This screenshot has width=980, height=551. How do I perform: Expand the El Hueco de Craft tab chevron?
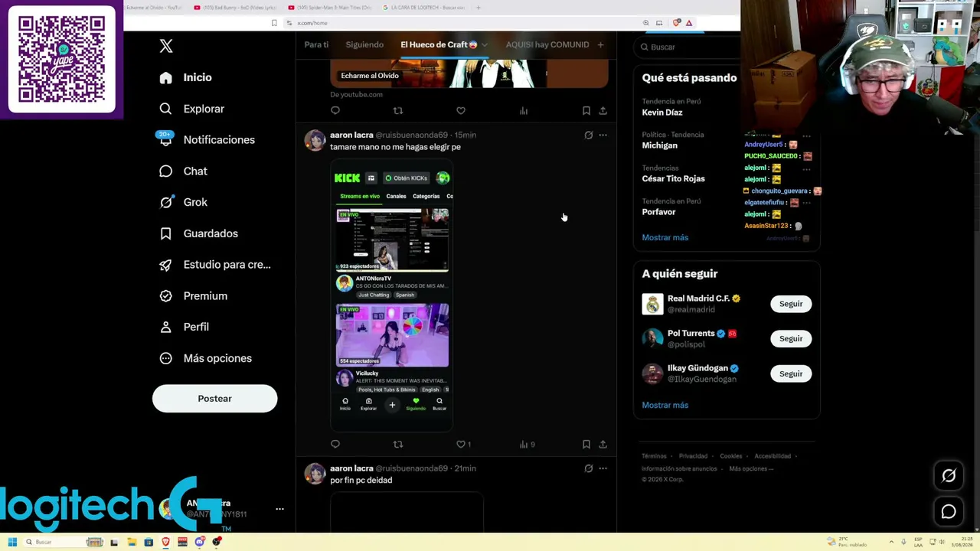(485, 45)
